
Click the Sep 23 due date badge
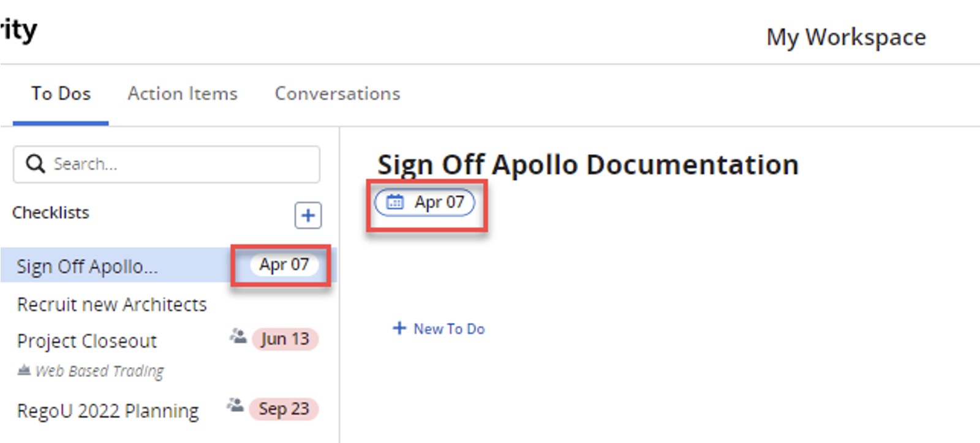click(x=284, y=409)
